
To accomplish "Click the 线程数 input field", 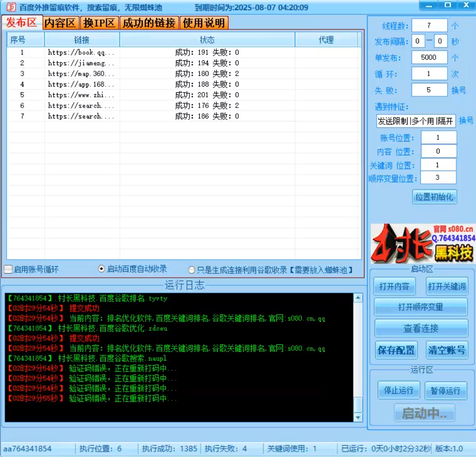I will pos(428,25).
